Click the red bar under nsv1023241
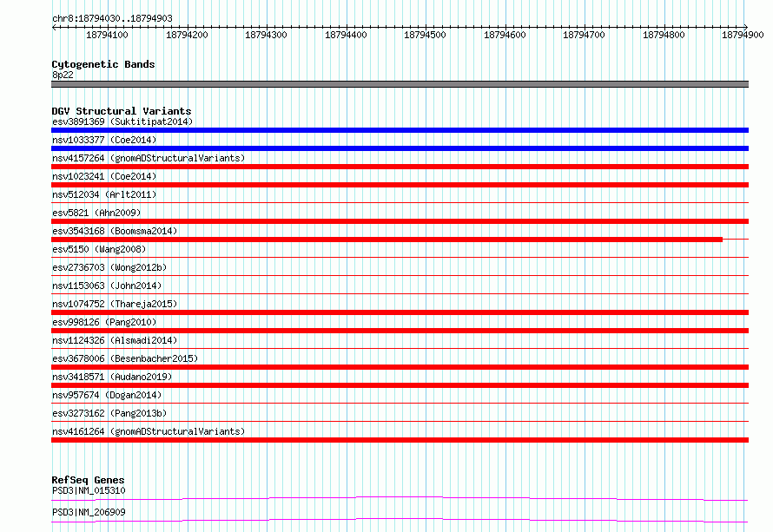Screen dimensions: 773x532 [400, 185]
